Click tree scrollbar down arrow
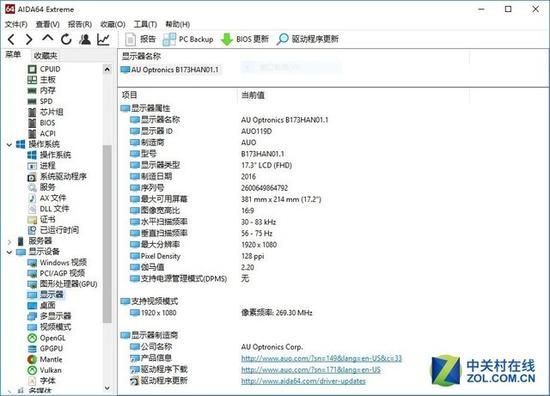The width and height of the screenshot is (550, 396). pyautogui.click(x=107, y=388)
